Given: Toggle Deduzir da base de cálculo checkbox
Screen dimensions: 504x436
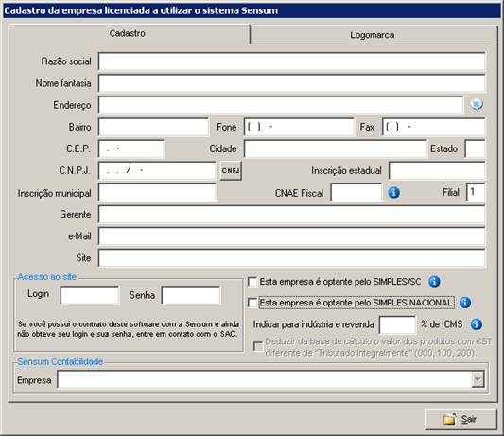Looking at the screenshot, I should 258,346.
